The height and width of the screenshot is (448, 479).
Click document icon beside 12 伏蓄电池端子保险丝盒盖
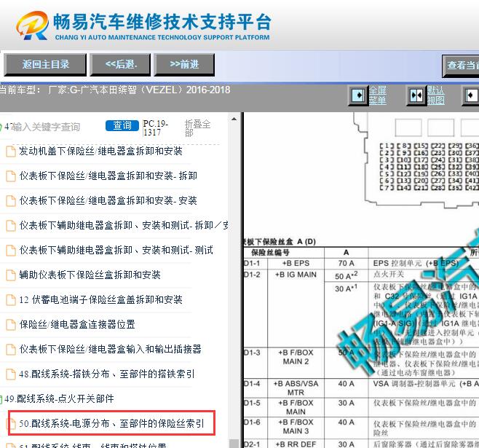coord(11,300)
